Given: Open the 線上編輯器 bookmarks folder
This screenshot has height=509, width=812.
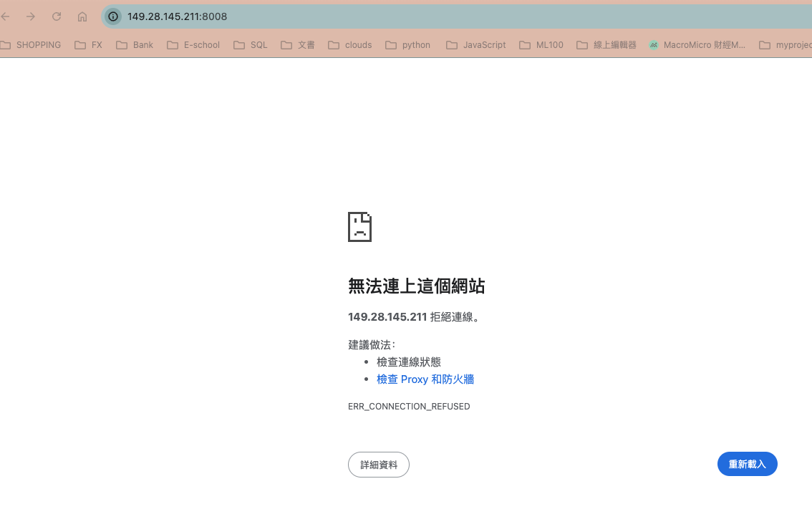Looking at the screenshot, I should (606, 44).
